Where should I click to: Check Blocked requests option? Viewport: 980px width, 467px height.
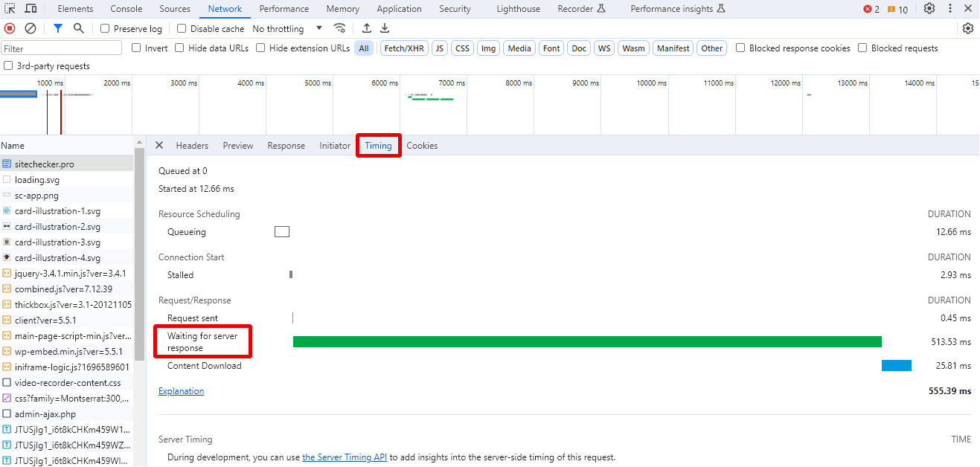[862, 48]
